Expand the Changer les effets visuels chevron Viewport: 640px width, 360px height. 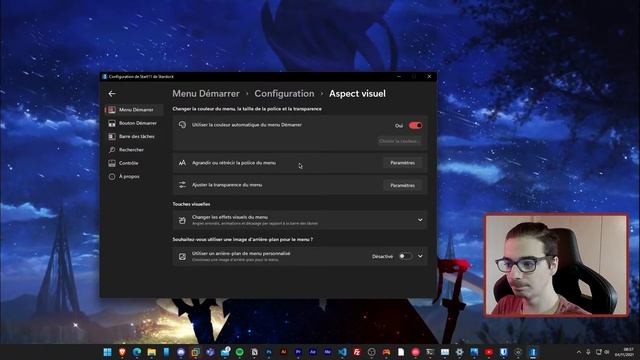(x=420, y=220)
